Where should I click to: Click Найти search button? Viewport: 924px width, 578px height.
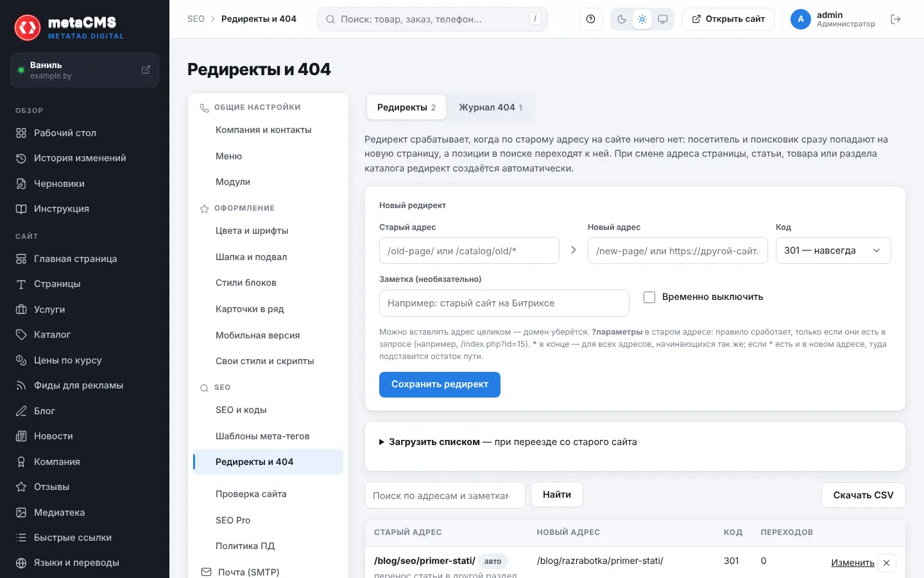[557, 495]
